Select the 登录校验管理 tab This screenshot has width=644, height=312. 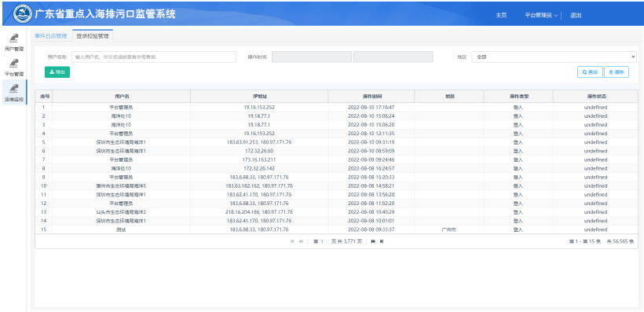(x=93, y=36)
